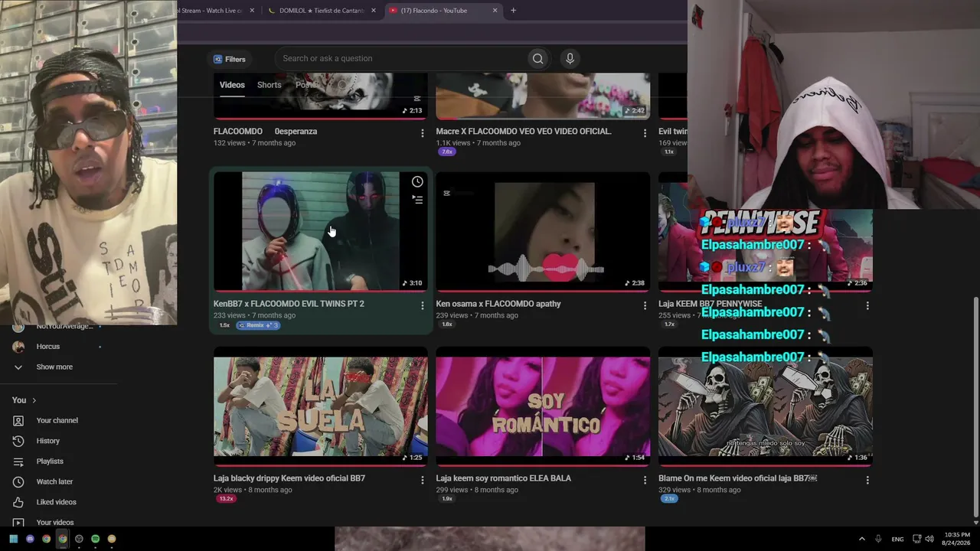Open 'FLACOOMDO 0esperanza' video title link
This screenshot has width=980, height=551.
(265, 132)
